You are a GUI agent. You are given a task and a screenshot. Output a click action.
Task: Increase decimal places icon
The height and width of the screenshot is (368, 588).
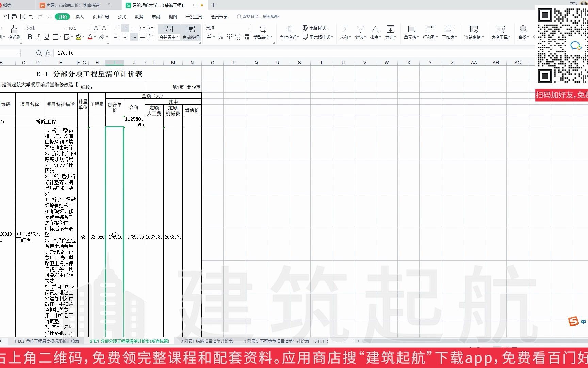point(238,37)
